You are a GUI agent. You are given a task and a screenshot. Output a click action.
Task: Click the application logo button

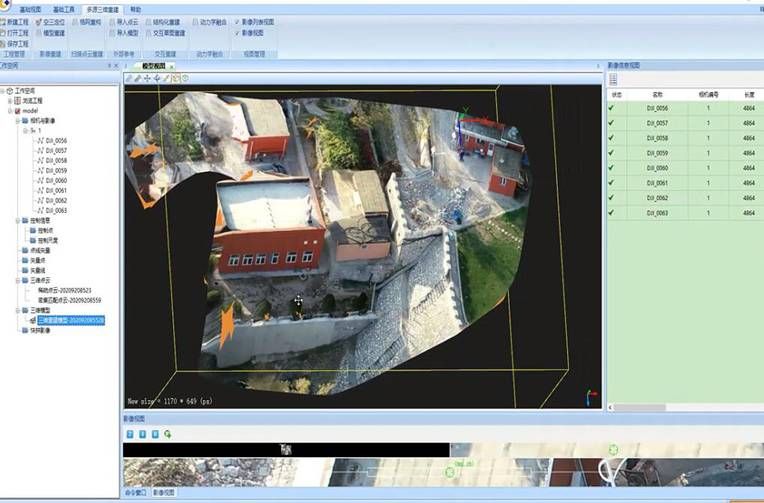pos(4,4)
